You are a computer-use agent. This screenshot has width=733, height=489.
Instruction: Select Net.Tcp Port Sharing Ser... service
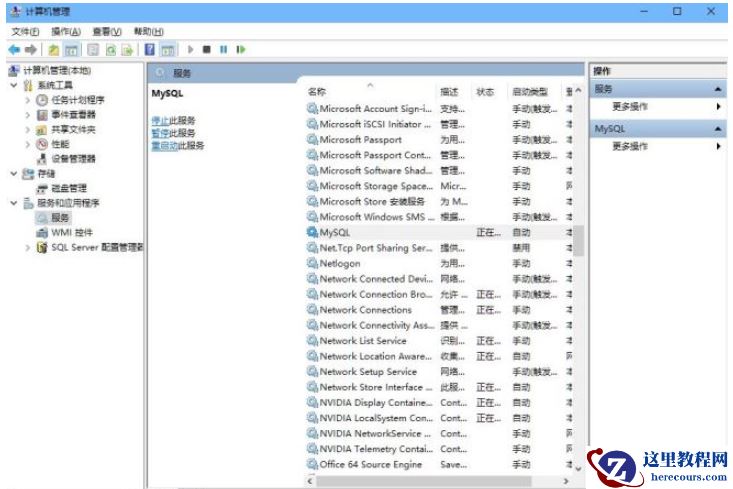tap(439, 248)
